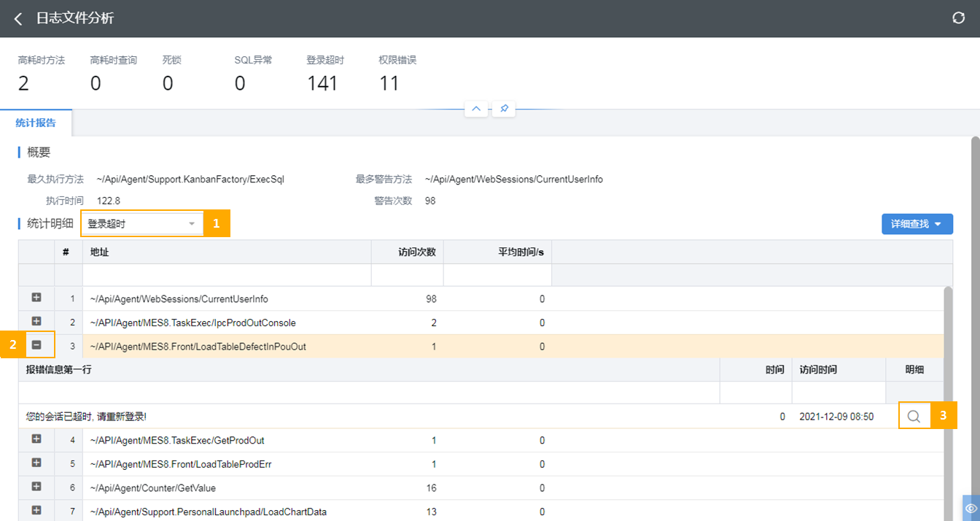
Task: Select the 登录超时 statistic showing 141
Action: tap(325, 74)
